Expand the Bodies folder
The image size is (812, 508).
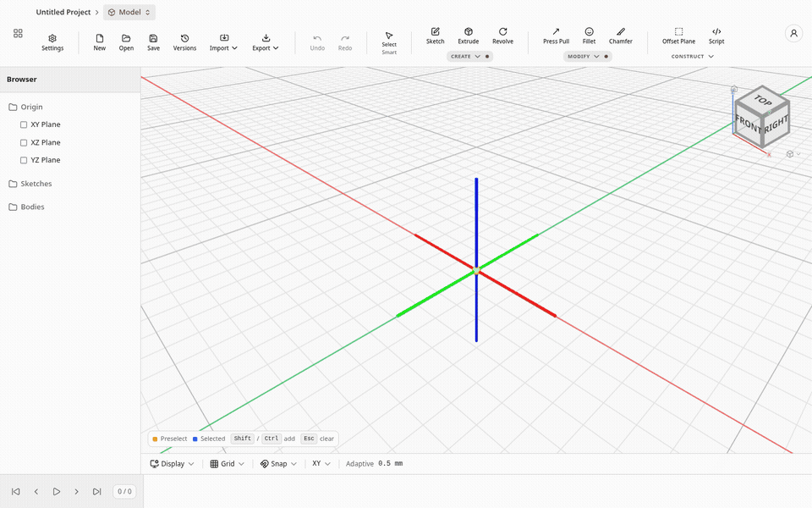(26, 207)
